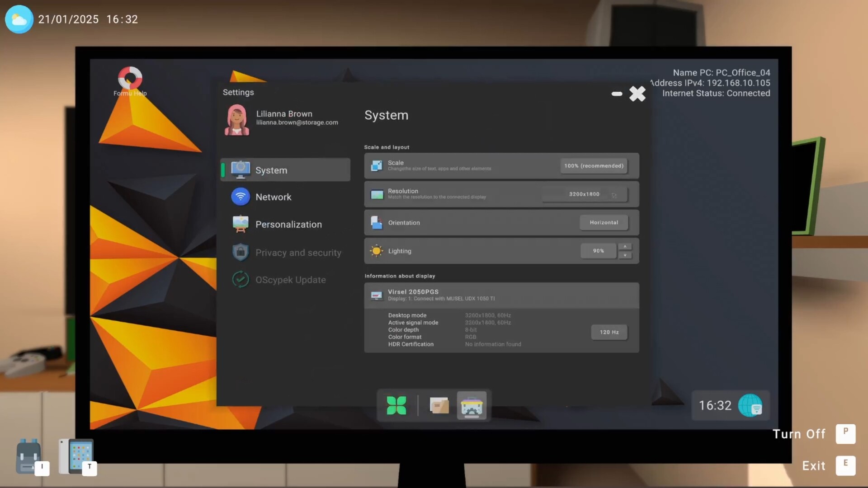Click the Settings app taskbar icon
This screenshot has width=868, height=488.
[472, 405]
